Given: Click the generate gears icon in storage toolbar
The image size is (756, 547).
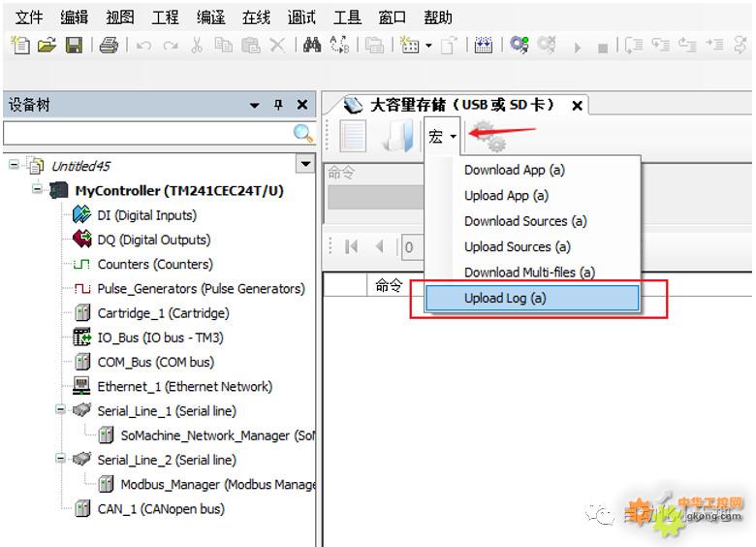Looking at the screenshot, I should click(x=488, y=138).
